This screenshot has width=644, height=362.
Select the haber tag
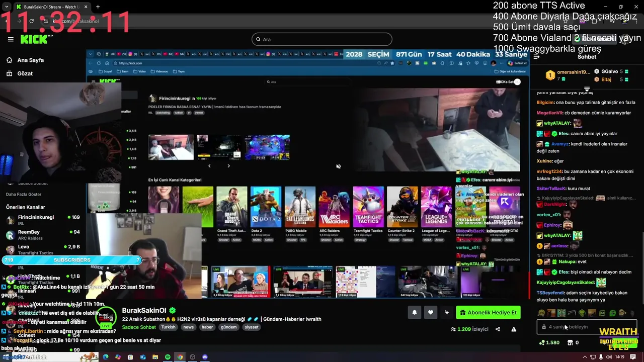[207, 327]
